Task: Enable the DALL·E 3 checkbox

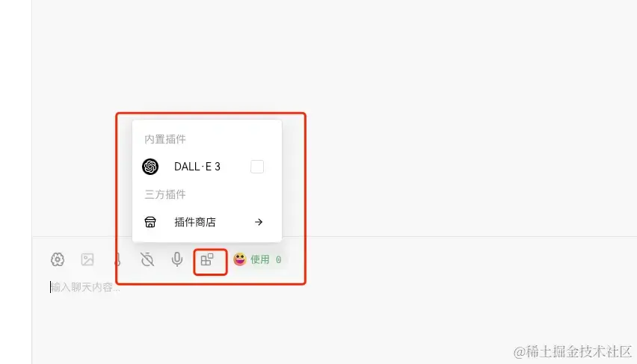Action: click(x=257, y=167)
